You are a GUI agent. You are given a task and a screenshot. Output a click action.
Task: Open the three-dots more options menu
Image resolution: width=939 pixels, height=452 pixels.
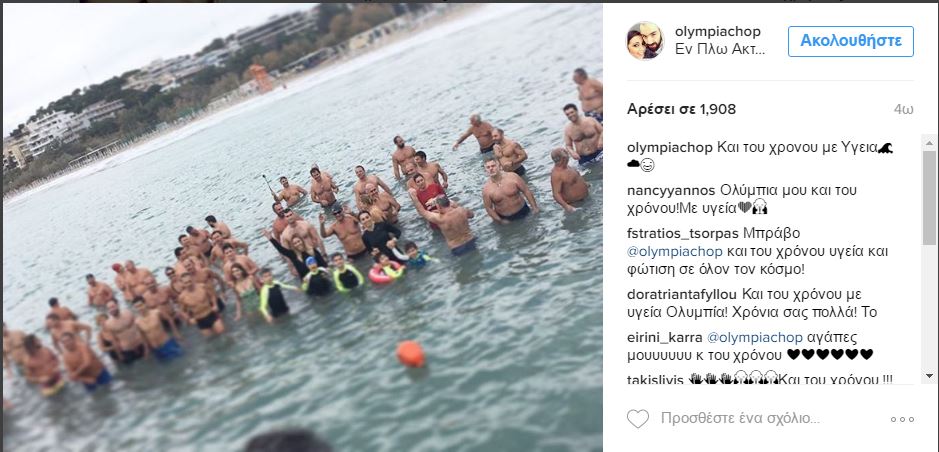coord(902,419)
